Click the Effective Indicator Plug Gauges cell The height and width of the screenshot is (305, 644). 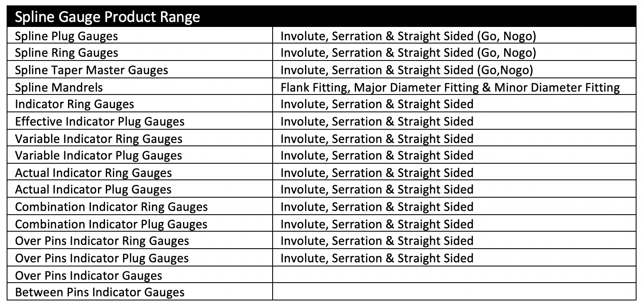(x=140, y=121)
